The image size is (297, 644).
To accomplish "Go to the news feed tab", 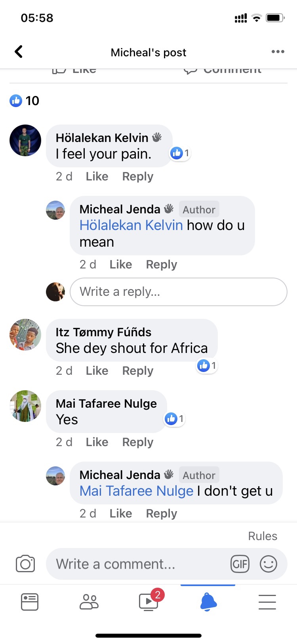I will tap(30, 602).
